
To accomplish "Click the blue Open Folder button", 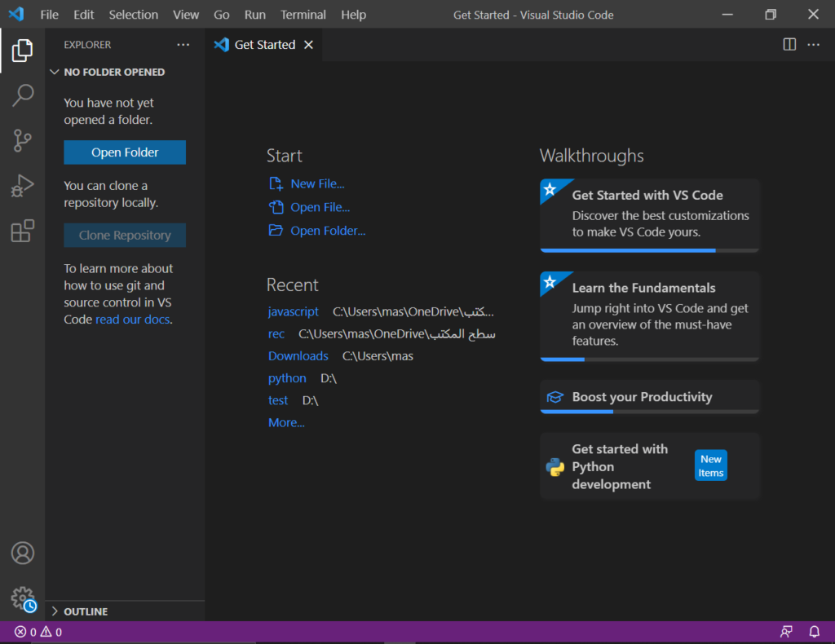I will pos(125,152).
